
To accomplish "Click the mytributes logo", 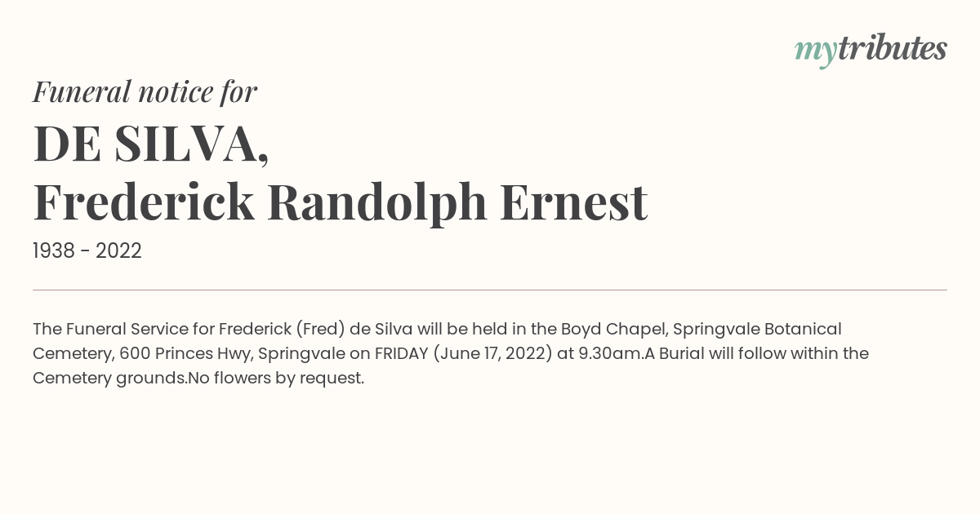I will pos(871,50).
